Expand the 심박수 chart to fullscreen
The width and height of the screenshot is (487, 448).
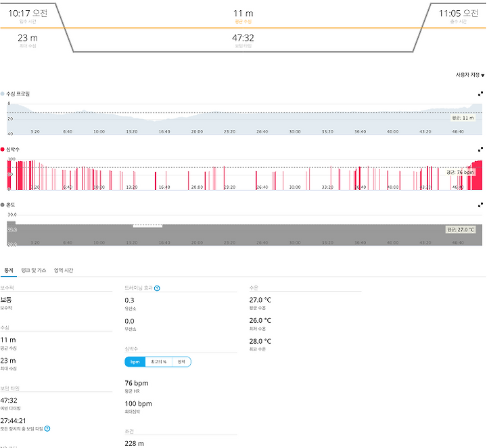click(x=480, y=150)
